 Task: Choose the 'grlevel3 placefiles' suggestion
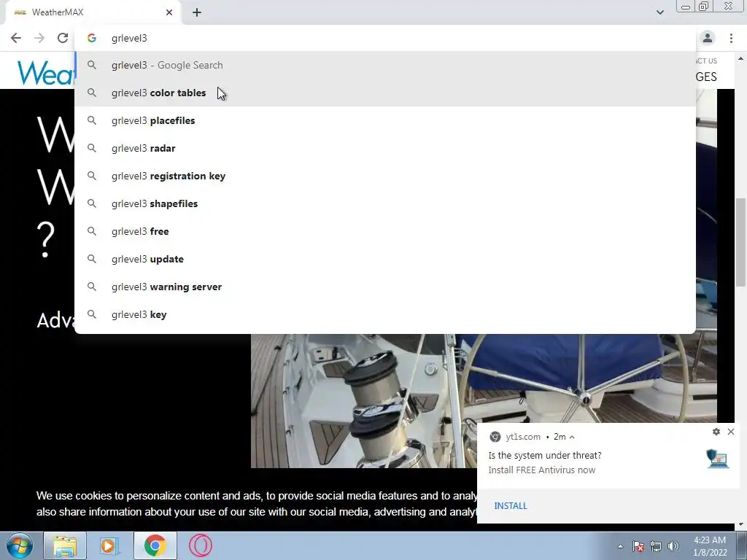coord(385,120)
